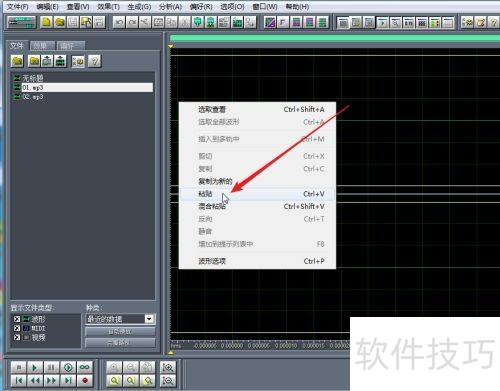
Task: Click the Fast-forward transport button
Action: 51,380
